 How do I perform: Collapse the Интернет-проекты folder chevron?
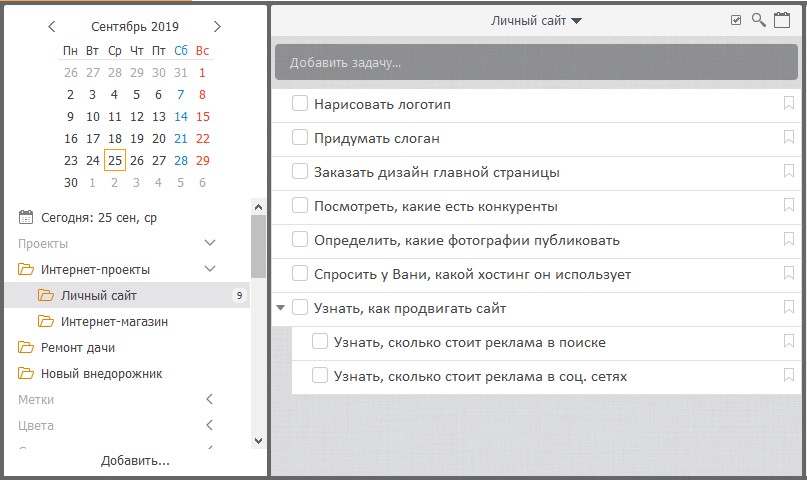click(x=210, y=269)
